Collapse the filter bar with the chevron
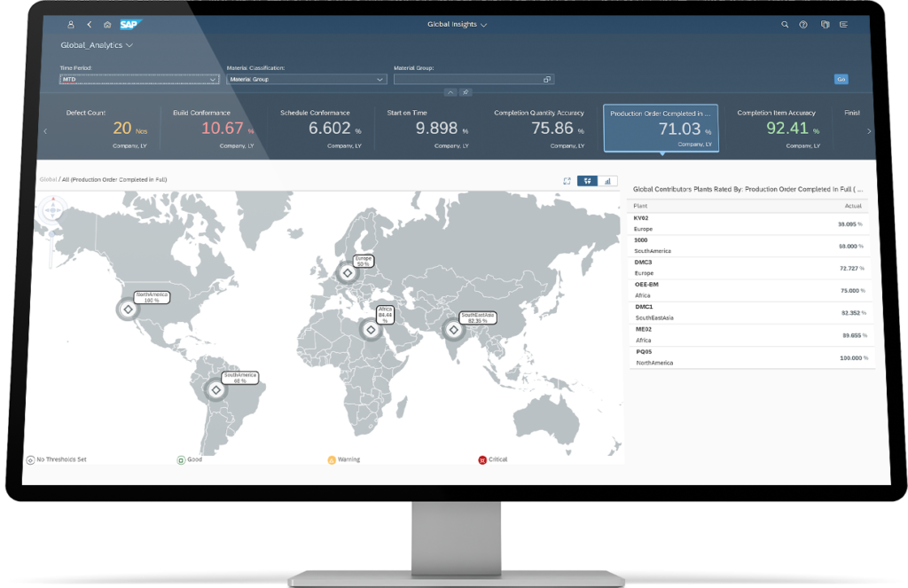 click(x=450, y=91)
